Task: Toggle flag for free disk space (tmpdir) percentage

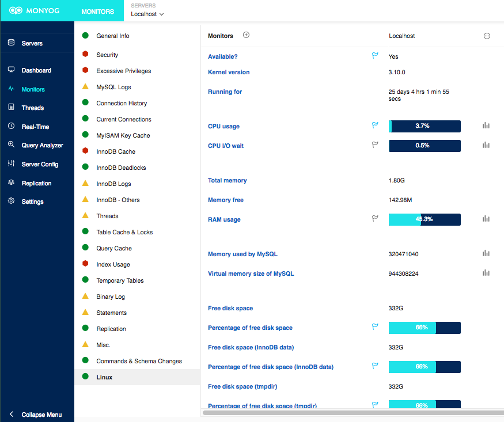Action: coord(375,405)
